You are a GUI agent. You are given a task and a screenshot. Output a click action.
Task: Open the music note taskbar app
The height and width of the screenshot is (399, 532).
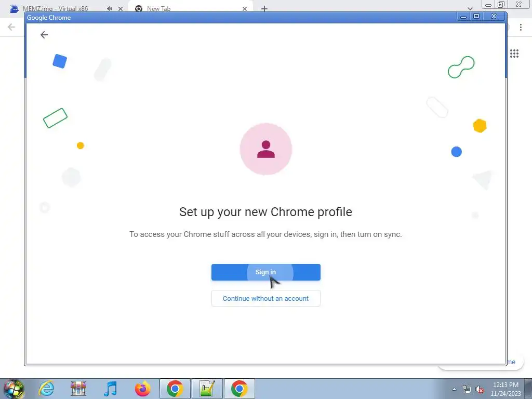110,389
